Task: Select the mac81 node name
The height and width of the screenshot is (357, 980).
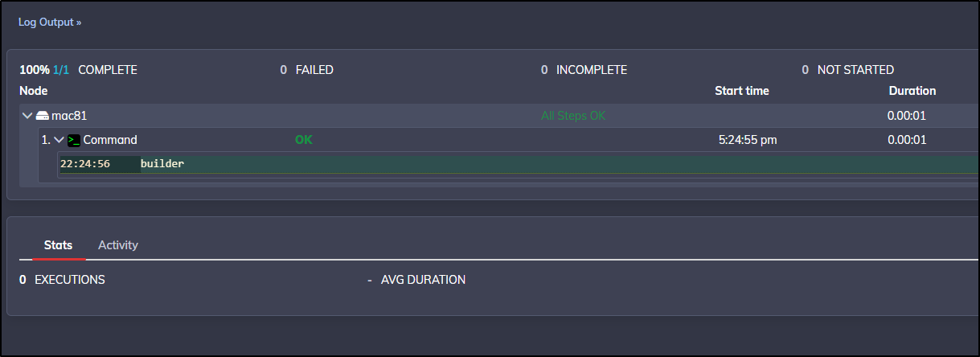Action: click(69, 116)
